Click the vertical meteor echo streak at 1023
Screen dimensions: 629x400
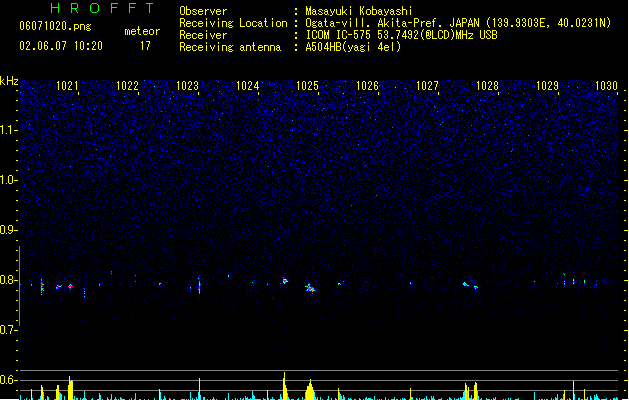[x=199, y=285]
